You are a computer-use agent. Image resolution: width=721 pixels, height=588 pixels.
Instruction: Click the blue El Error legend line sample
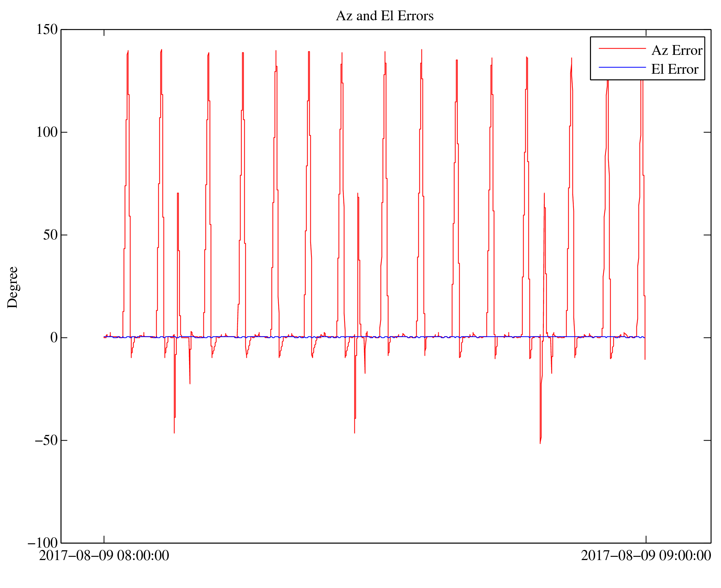click(x=622, y=67)
